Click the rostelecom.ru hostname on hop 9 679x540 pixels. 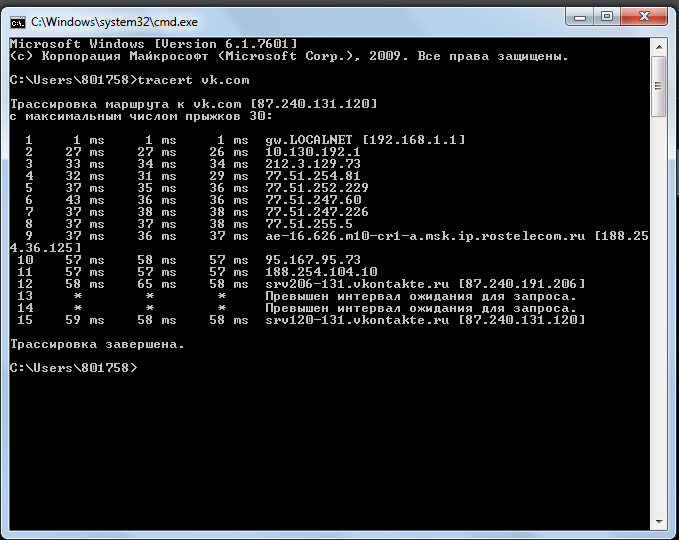(425, 236)
